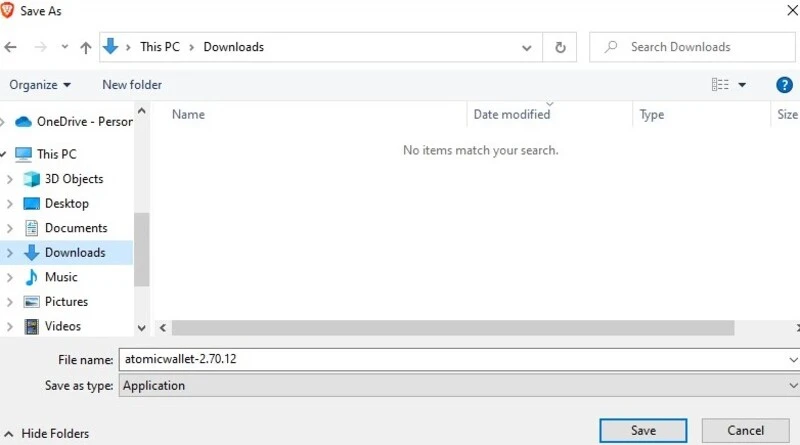Click the tree pane vertical scrollbar thumb
This screenshot has height=445, width=800.
tap(142, 249)
